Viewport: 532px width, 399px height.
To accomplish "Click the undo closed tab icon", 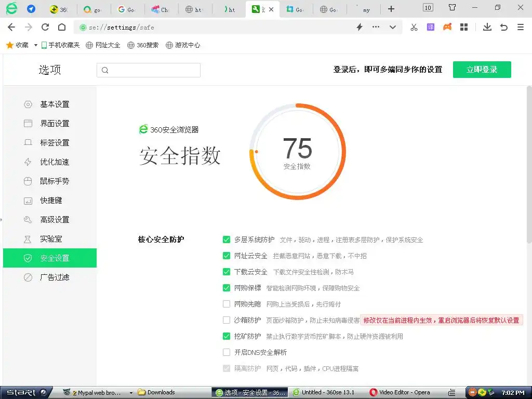I will [x=504, y=27].
